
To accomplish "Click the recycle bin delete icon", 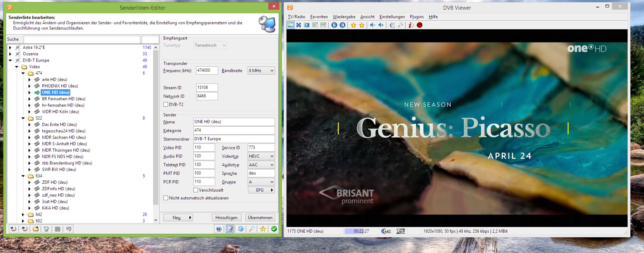I will (46, 229).
